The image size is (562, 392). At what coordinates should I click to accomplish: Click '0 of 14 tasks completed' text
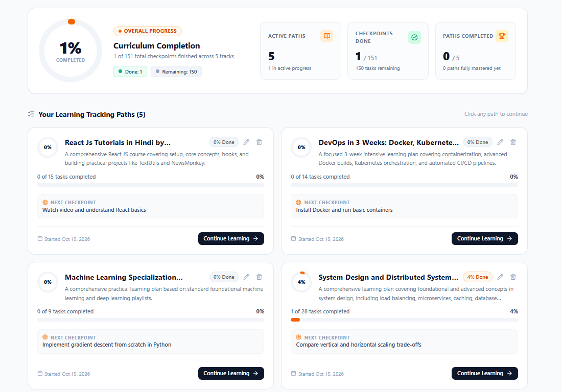click(x=320, y=177)
